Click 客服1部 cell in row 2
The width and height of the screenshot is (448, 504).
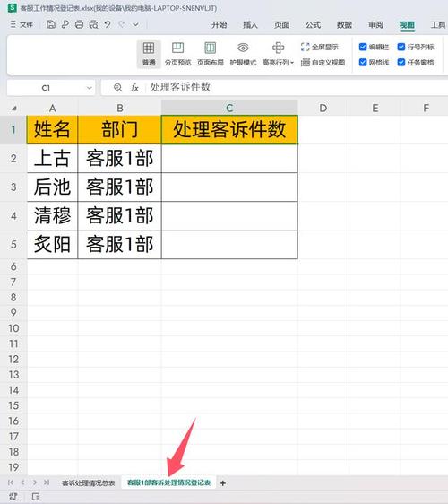120,159
